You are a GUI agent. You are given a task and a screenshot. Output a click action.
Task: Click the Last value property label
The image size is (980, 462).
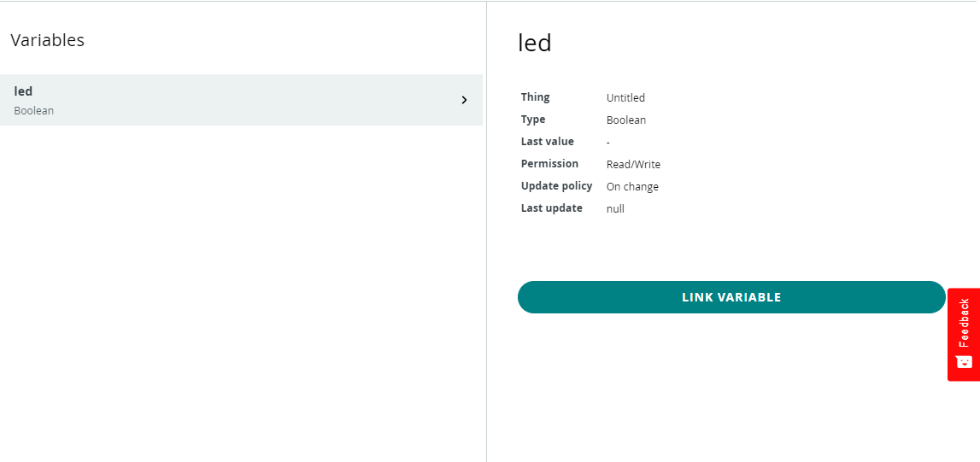coord(548,142)
